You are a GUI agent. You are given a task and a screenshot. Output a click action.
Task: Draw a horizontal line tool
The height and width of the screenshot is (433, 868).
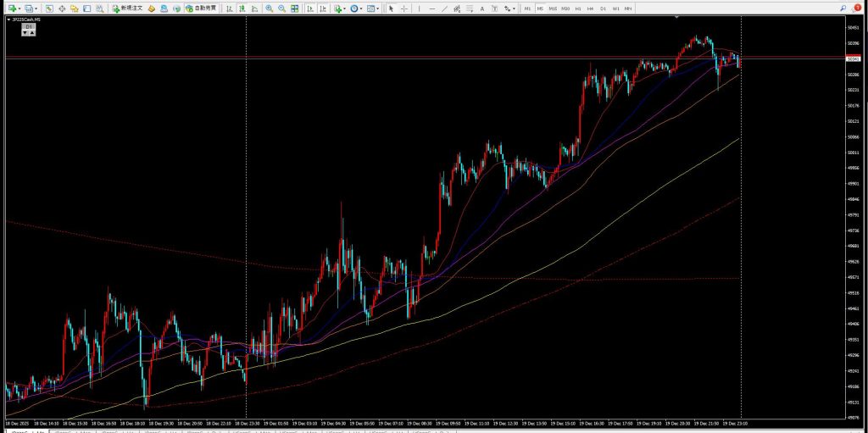click(x=433, y=8)
